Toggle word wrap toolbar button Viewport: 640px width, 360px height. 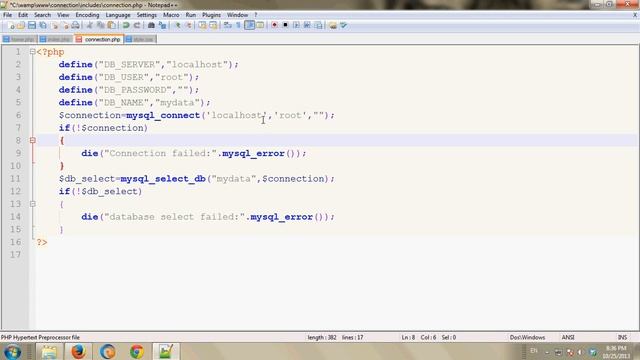228,25
